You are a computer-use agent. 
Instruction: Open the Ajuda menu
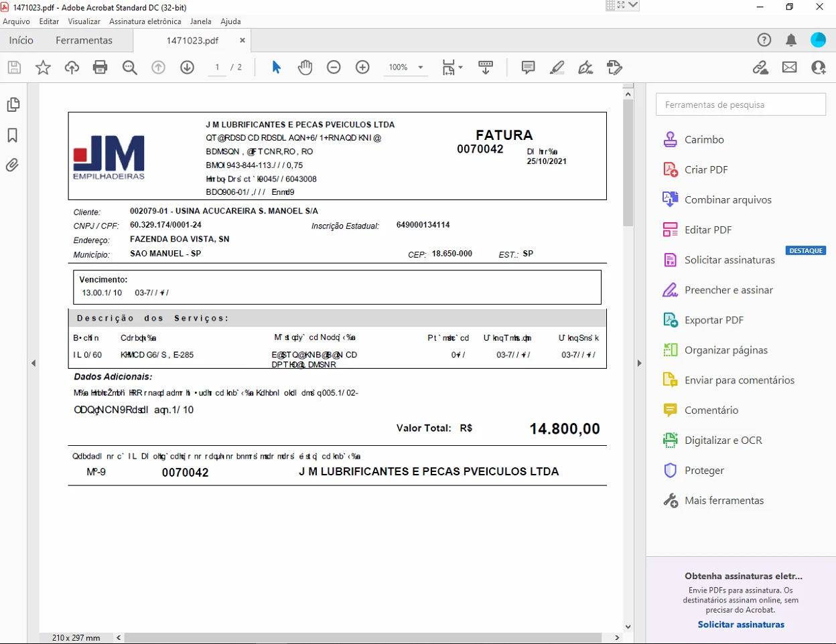point(230,21)
